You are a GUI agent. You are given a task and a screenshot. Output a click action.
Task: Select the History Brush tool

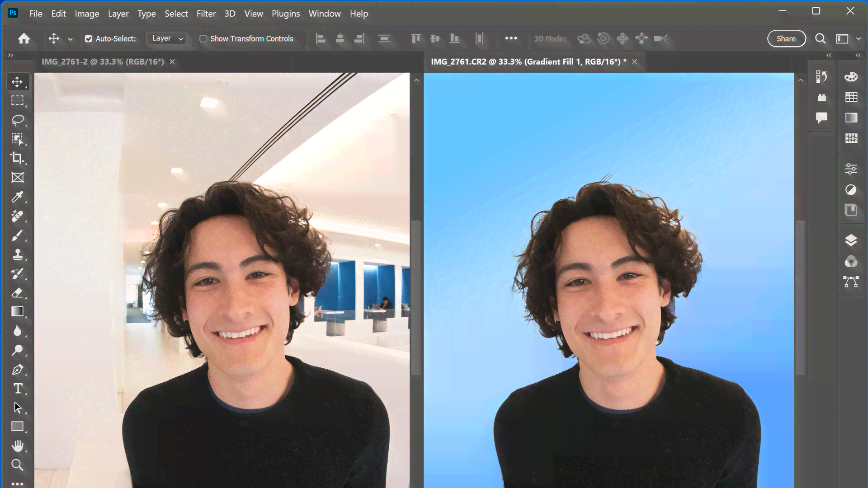coord(17,273)
